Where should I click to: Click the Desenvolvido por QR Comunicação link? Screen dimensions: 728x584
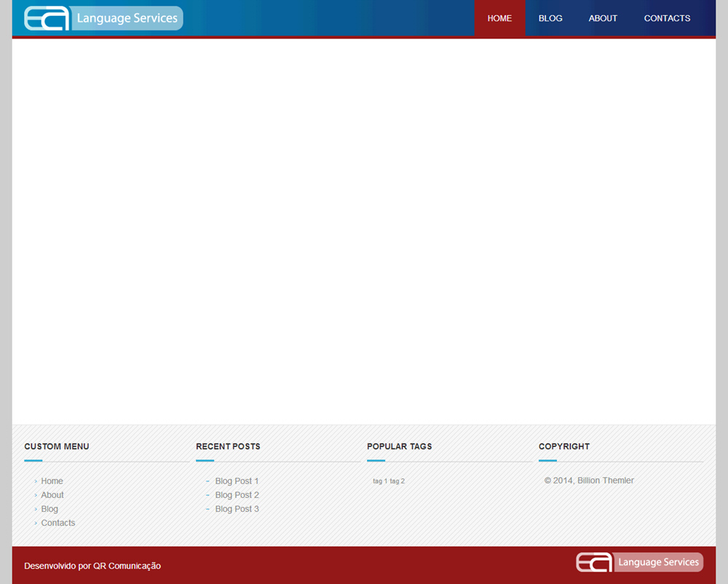(x=92, y=566)
